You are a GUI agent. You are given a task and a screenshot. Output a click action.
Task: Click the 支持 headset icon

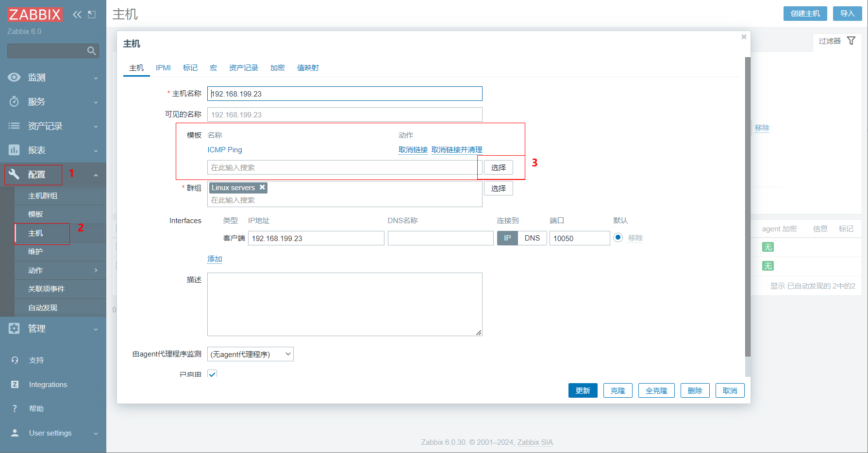point(15,360)
